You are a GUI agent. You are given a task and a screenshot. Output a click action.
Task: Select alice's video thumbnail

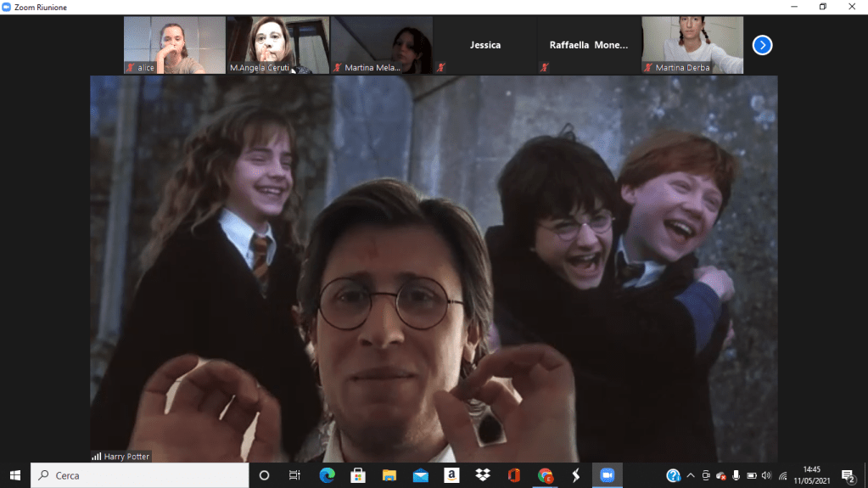click(174, 45)
